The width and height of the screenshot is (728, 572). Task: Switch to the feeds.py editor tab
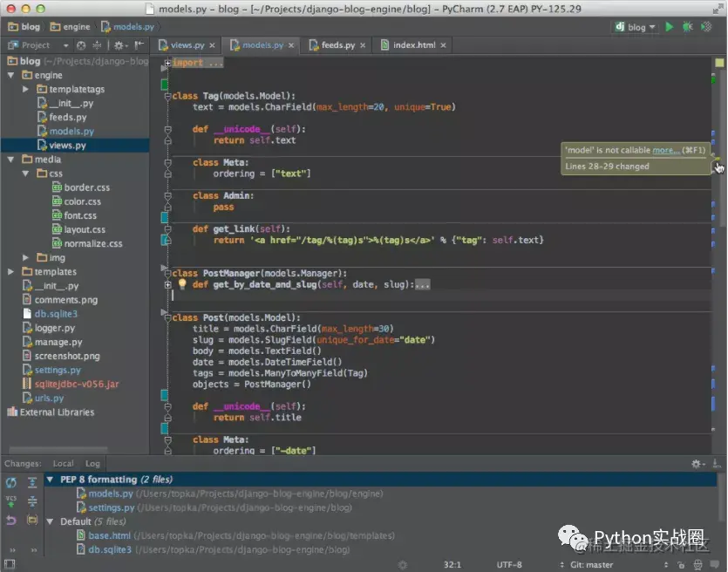pos(338,45)
